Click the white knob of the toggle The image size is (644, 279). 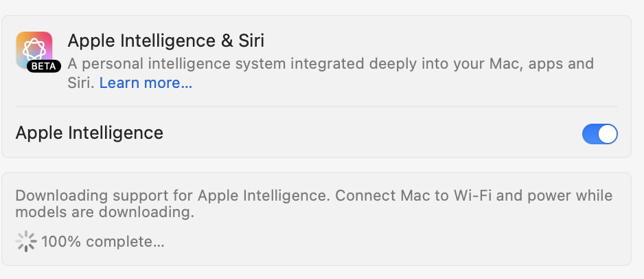tap(608, 134)
